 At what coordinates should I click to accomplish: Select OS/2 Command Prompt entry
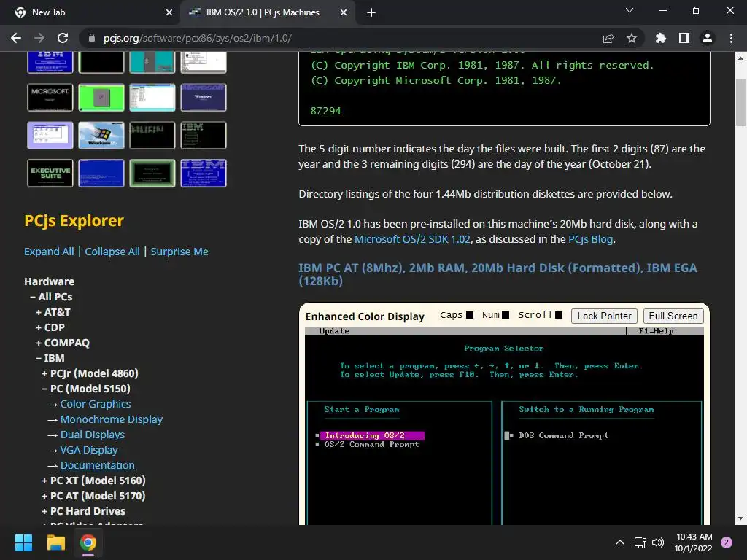coord(371,444)
